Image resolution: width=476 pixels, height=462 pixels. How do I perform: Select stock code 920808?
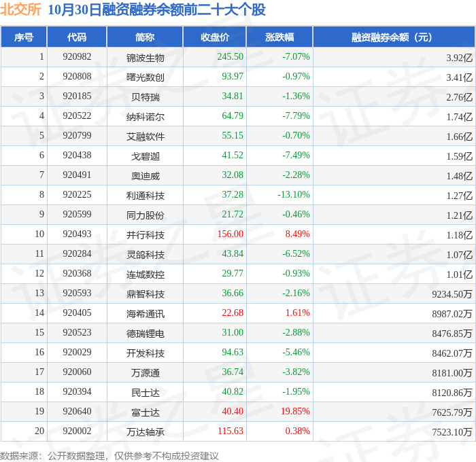pos(77,77)
